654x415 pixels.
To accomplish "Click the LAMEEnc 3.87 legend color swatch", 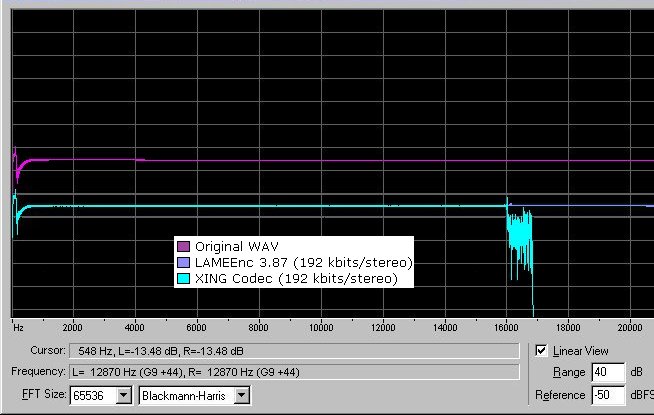I will [184, 262].
